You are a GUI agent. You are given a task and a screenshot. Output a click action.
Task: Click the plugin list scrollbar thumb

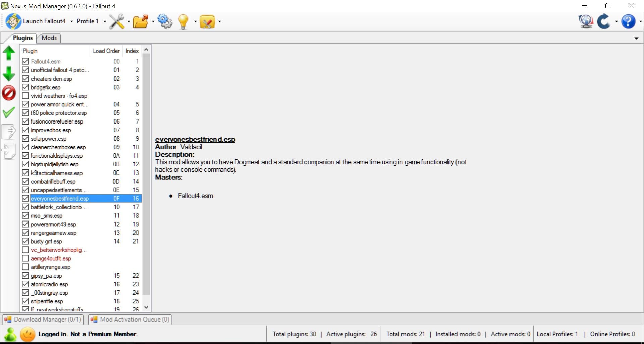[146, 175]
